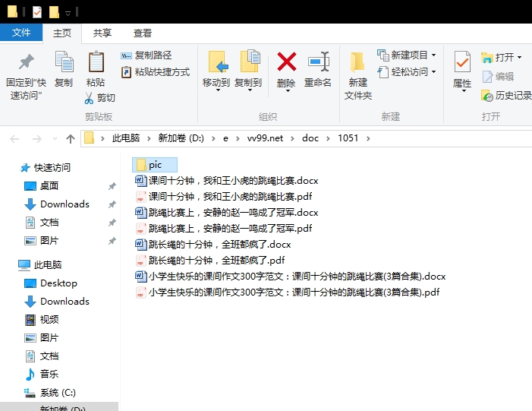532x411 pixels.
Task: Open Quick Access toolbar customize dropdown
Action: [x=68, y=13]
